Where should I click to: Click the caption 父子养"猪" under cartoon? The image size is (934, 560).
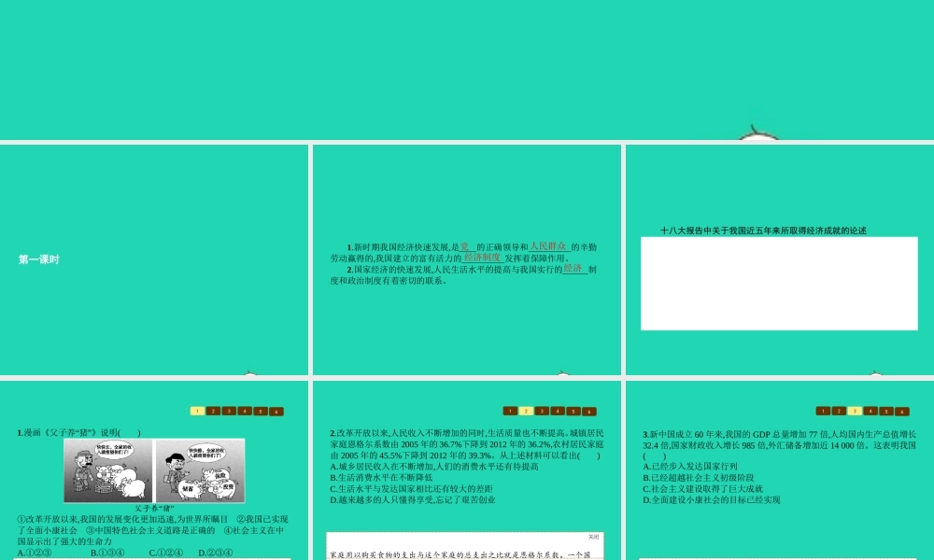tap(154, 509)
